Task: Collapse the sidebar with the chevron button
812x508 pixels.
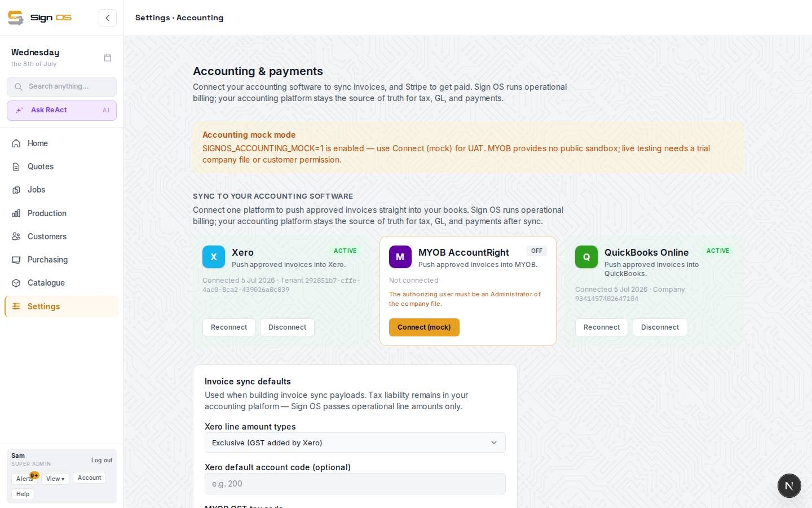Action: (x=108, y=18)
